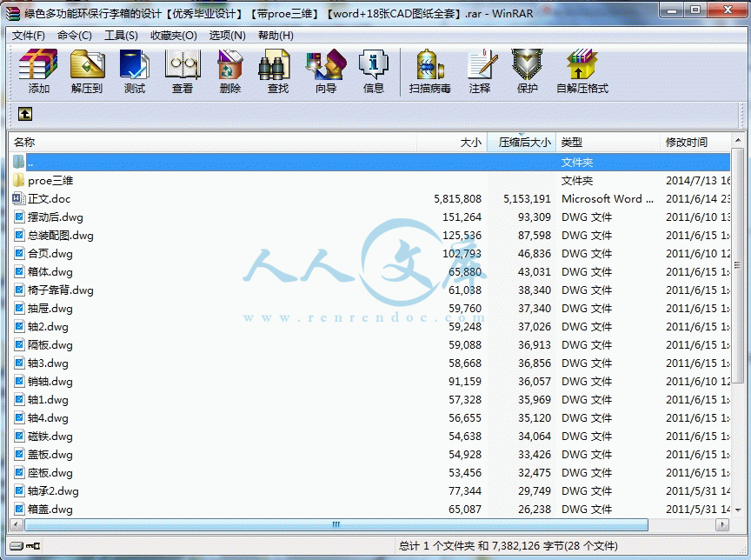Click the scroll left arrow
This screenshot has height=560, width=751.
(x=17, y=524)
